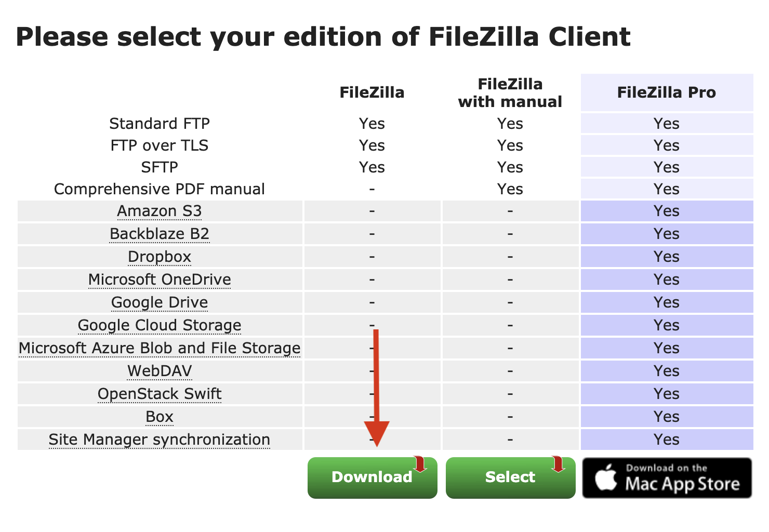Click the Download button for FileZilla
The image size is (769, 532).
pos(372,477)
